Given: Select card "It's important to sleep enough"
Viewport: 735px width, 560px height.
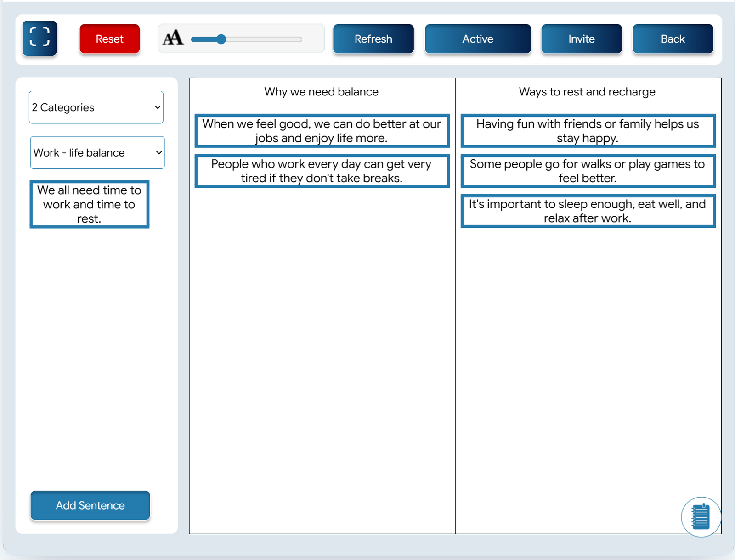Looking at the screenshot, I should (588, 211).
